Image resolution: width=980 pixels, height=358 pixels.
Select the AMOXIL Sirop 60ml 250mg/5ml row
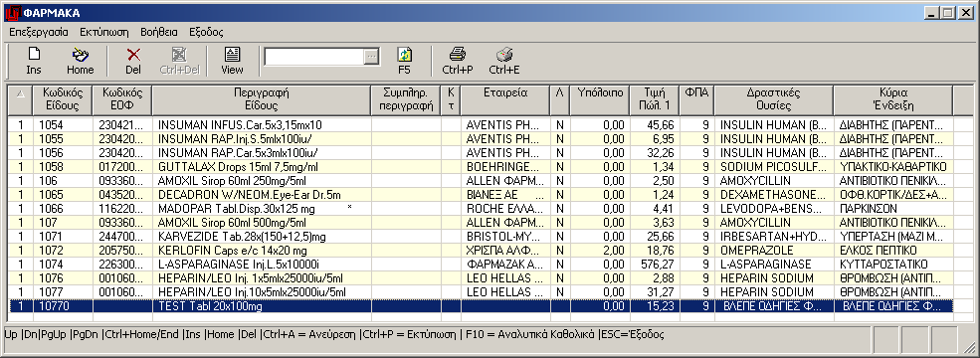[481, 181]
